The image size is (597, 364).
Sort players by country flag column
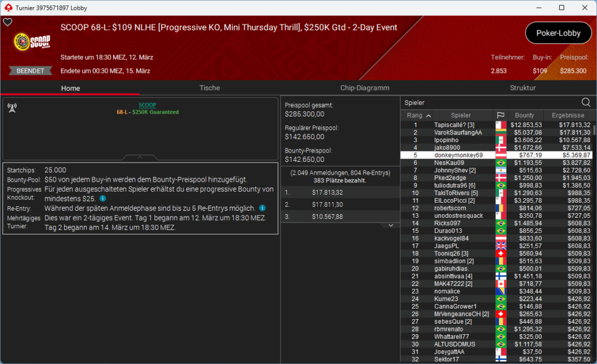(500, 115)
